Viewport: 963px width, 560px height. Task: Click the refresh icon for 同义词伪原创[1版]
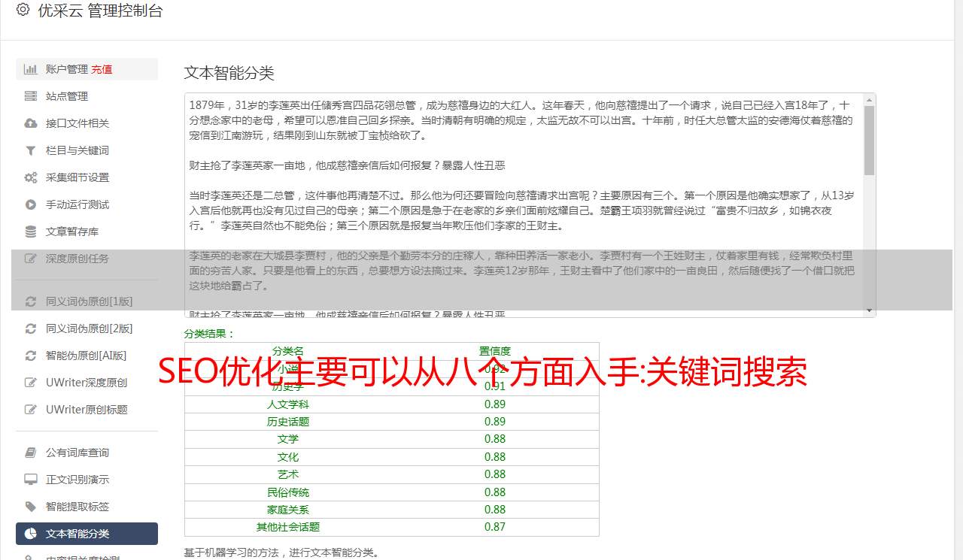(31, 301)
